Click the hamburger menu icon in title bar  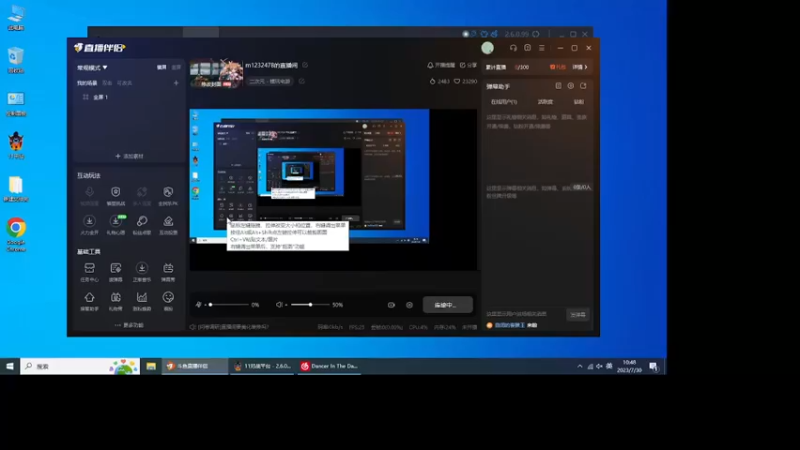click(x=542, y=48)
